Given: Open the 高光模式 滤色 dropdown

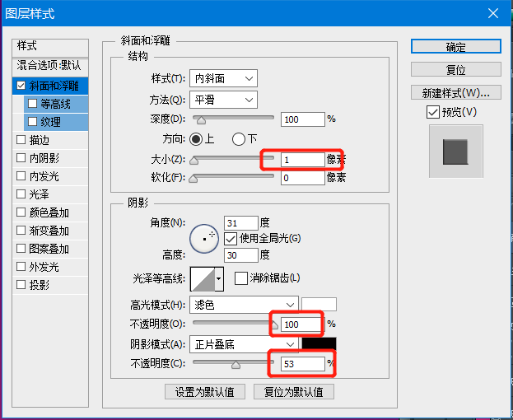Looking at the screenshot, I should pos(244,306).
